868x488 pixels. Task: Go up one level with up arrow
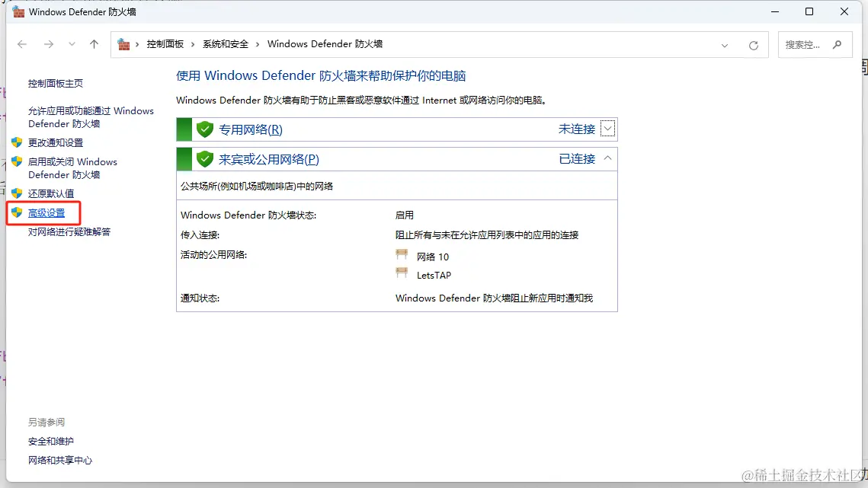[x=94, y=44]
